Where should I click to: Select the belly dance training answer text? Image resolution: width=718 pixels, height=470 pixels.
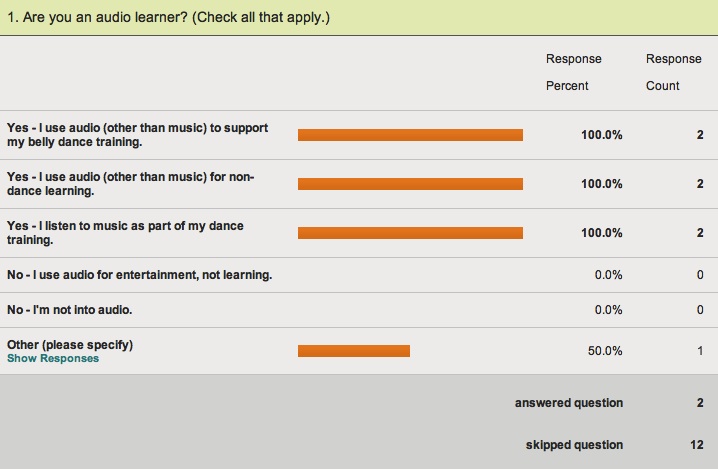[137, 135]
